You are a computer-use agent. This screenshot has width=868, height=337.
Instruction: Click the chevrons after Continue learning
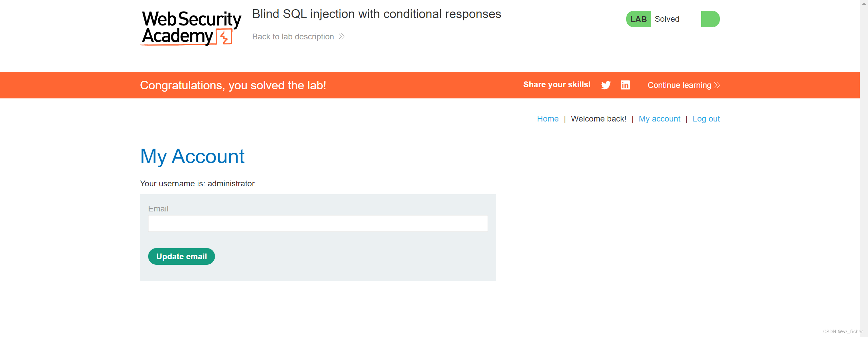coord(716,85)
